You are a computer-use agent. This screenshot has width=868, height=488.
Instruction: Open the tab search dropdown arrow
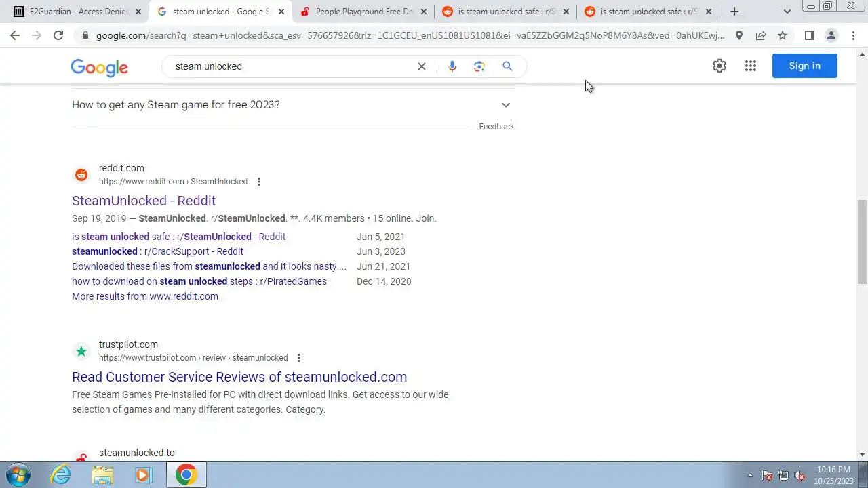787,12
